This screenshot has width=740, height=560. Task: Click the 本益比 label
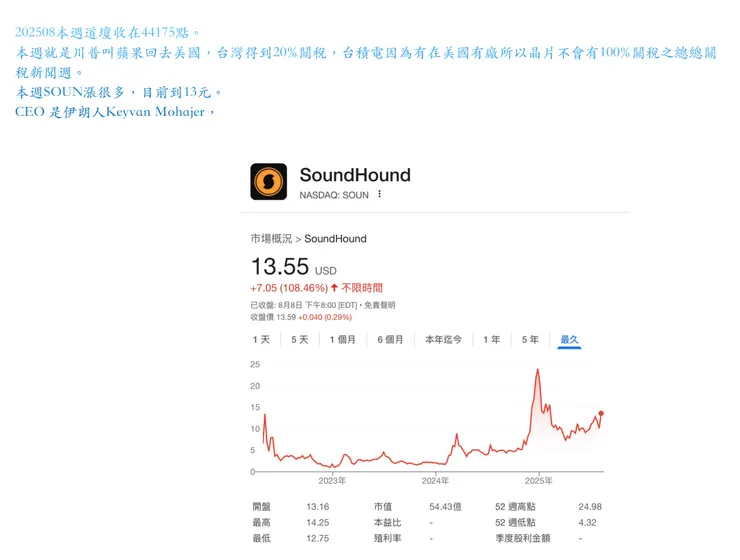coord(387,523)
